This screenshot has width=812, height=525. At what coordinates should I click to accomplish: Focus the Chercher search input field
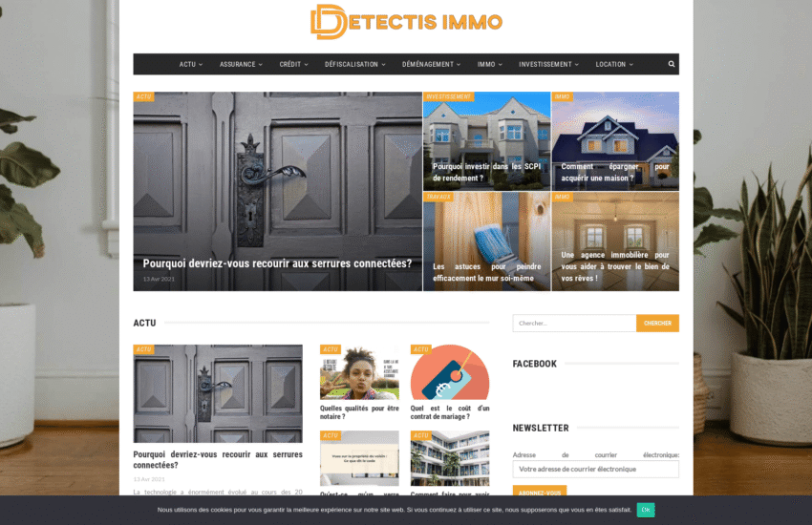(574, 324)
